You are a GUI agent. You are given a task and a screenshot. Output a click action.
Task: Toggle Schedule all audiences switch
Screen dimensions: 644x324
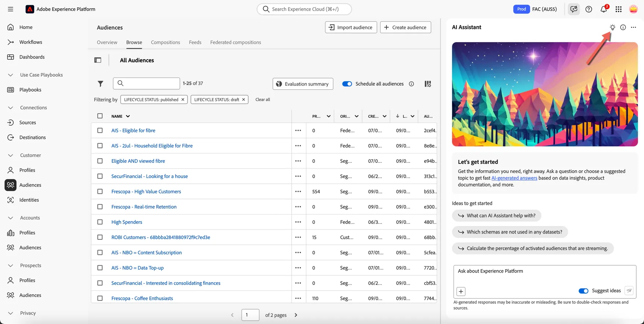(347, 84)
